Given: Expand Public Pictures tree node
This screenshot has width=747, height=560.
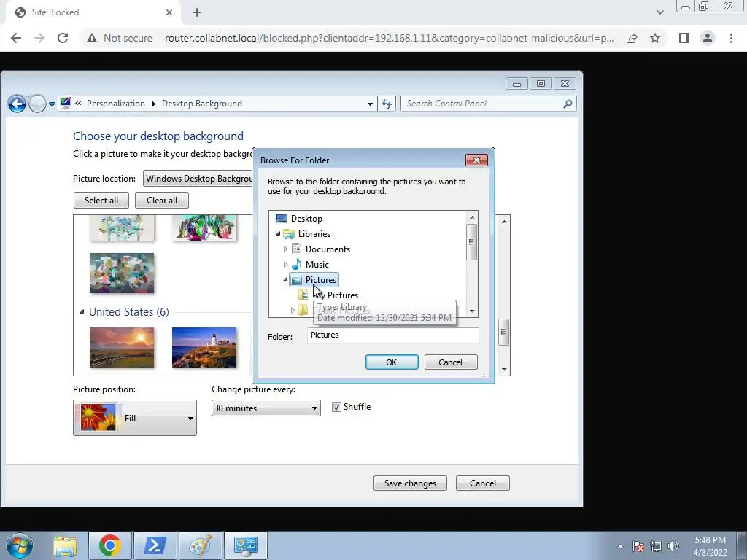Looking at the screenshot, I should pos(293,311).
